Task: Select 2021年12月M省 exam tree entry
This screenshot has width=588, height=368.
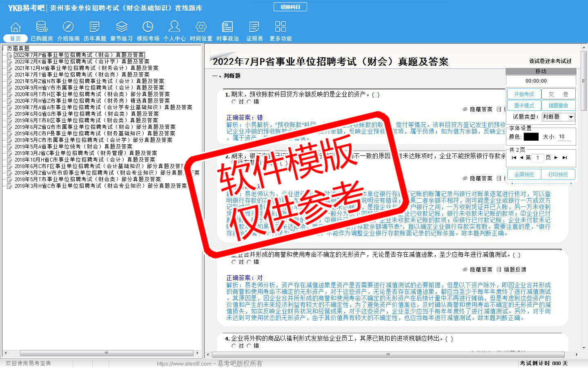Action: coord(86,68)
